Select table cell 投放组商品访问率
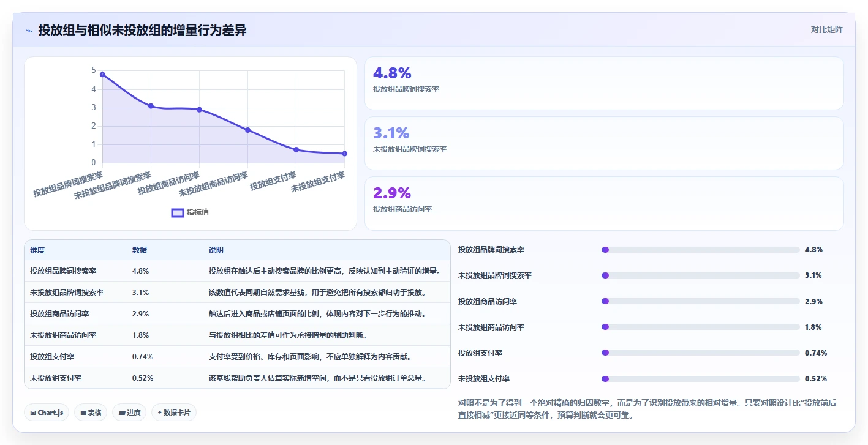 tap(59, 313)
